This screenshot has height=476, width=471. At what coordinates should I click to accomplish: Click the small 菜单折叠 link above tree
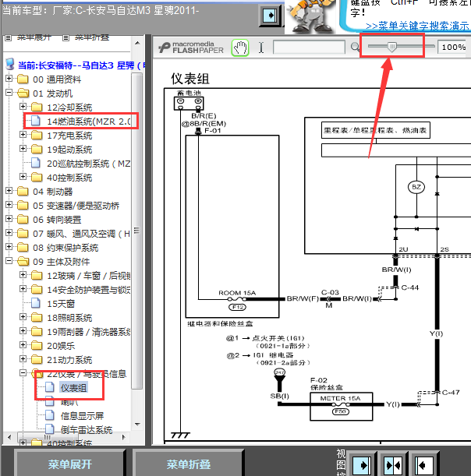tap(92, 37)
